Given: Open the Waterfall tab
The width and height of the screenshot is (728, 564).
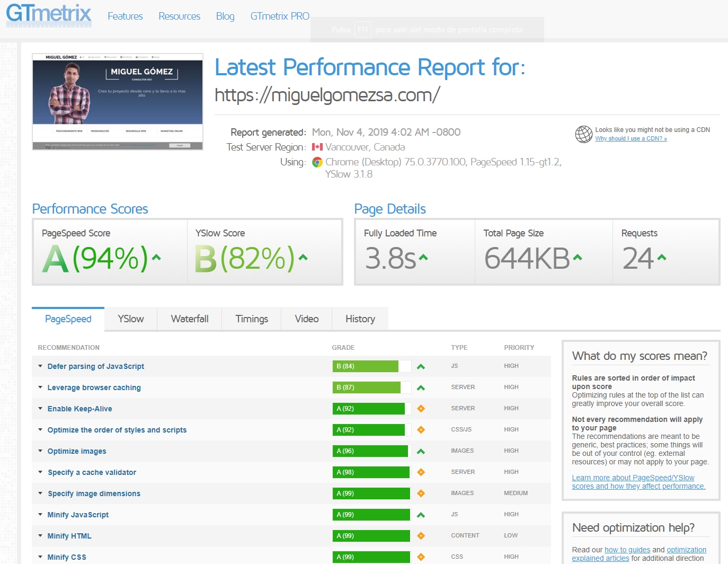Looking at the screenshot, I should click(x=190, y=319).
